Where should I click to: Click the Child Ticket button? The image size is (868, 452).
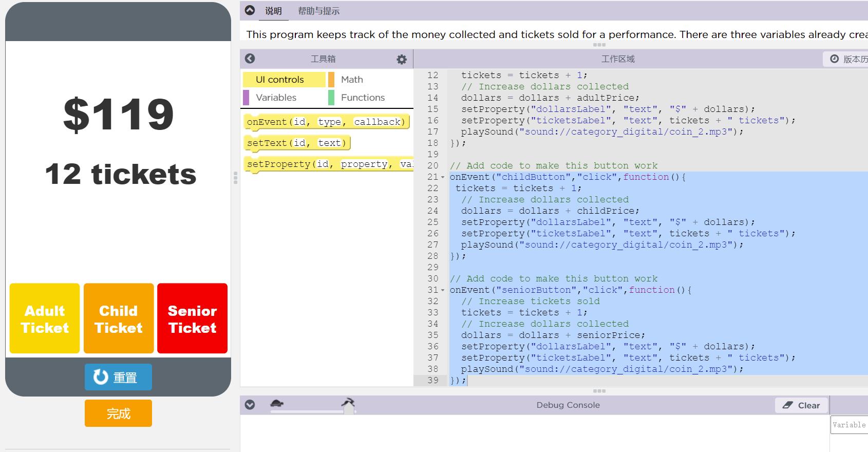tap(119, 318)
